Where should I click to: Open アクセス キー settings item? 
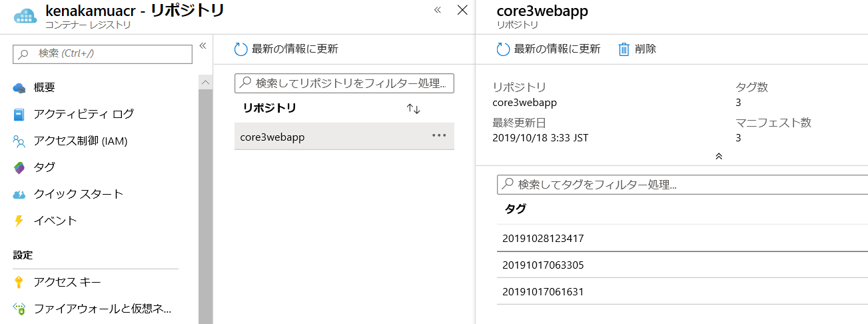[x=67, y=282]
